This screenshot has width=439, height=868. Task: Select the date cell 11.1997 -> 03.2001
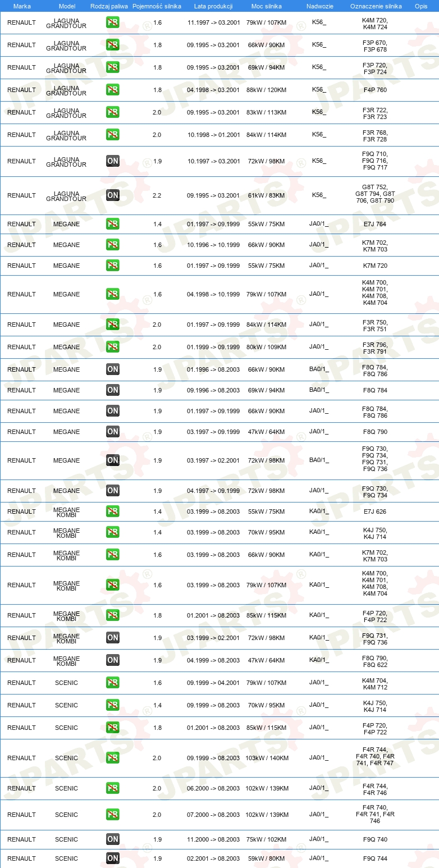[213, 22]
